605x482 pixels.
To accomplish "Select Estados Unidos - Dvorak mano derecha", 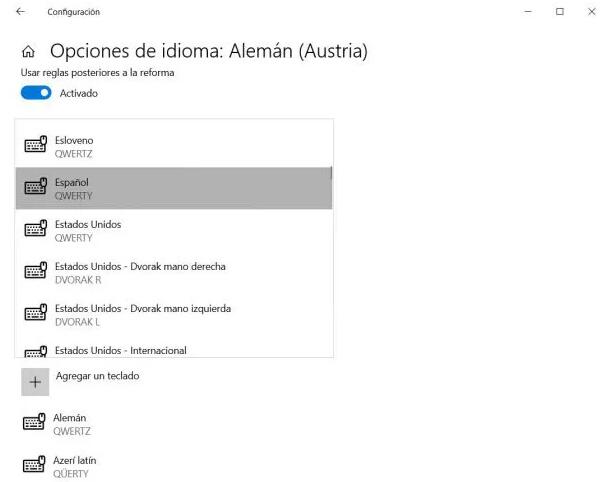I will tap(174, 272).
